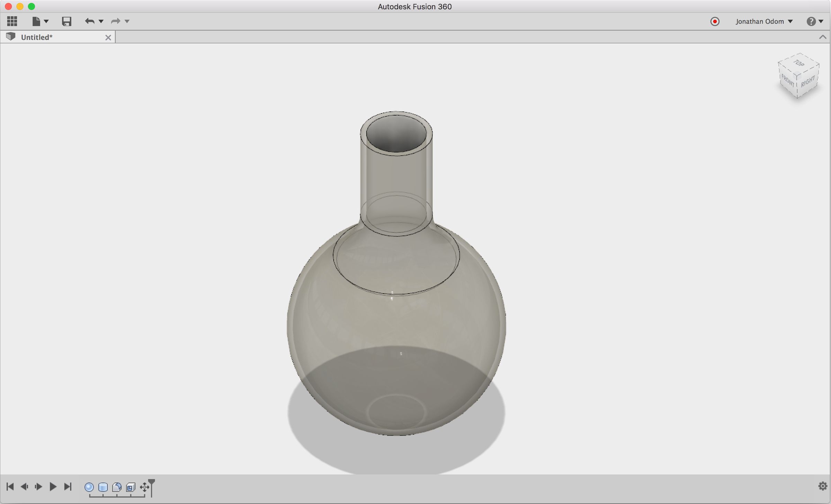Select the shell feature in the timeline
Image resolution: width=831 pixels, height=504 pixels.
pyautogui.click(x=131, y=487)
